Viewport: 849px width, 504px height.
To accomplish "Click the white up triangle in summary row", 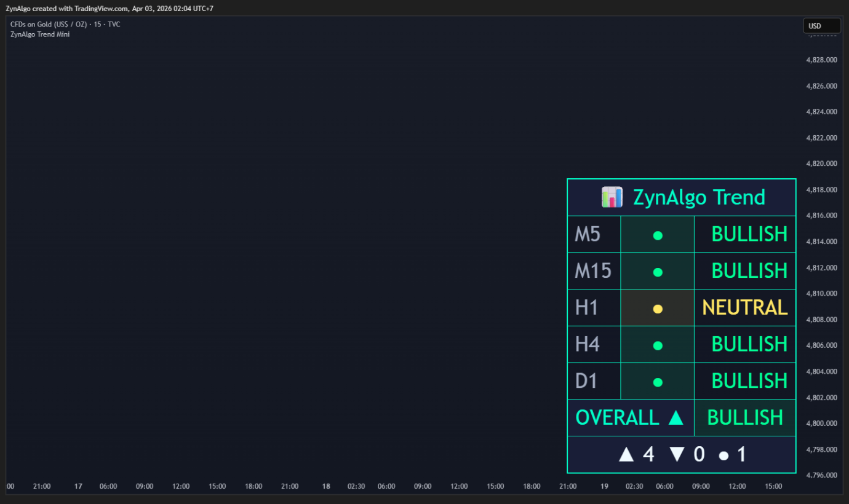I will (626, 455).
